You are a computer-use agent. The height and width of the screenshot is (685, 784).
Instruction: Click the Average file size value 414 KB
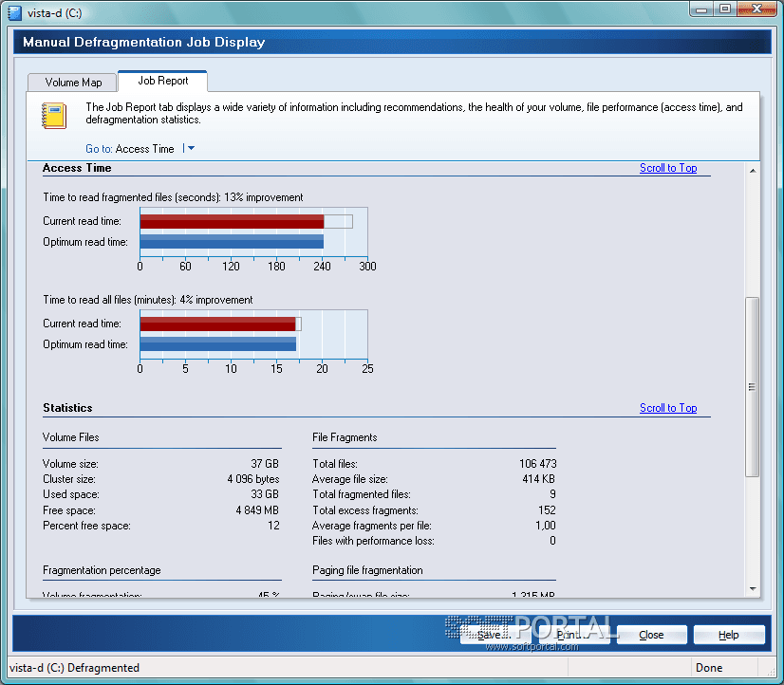538,479
